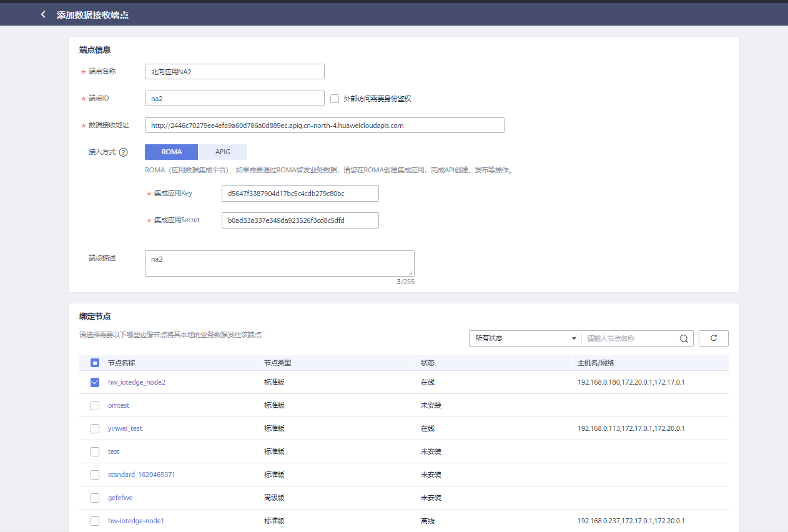Check the hw-iotedge-node1 node checkbox

click(x=95, y=521)
